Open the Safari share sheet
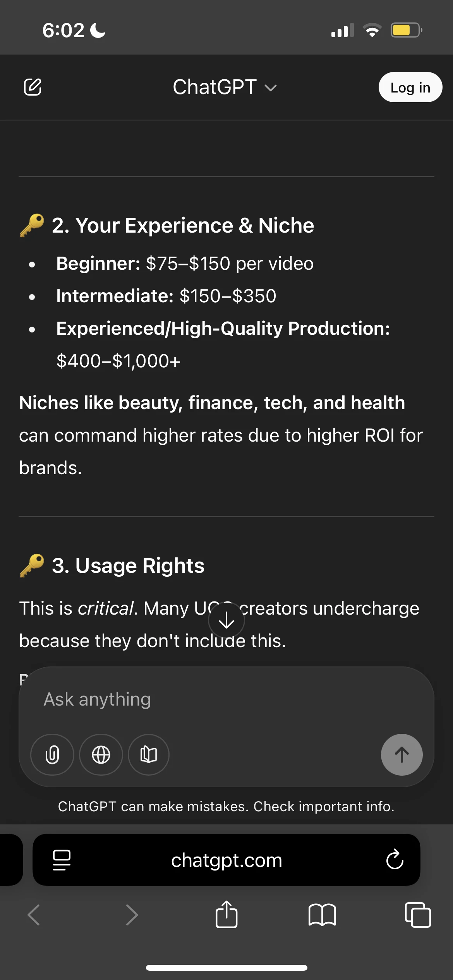Screen dimensions: 453x980 (x=226, y=914)
